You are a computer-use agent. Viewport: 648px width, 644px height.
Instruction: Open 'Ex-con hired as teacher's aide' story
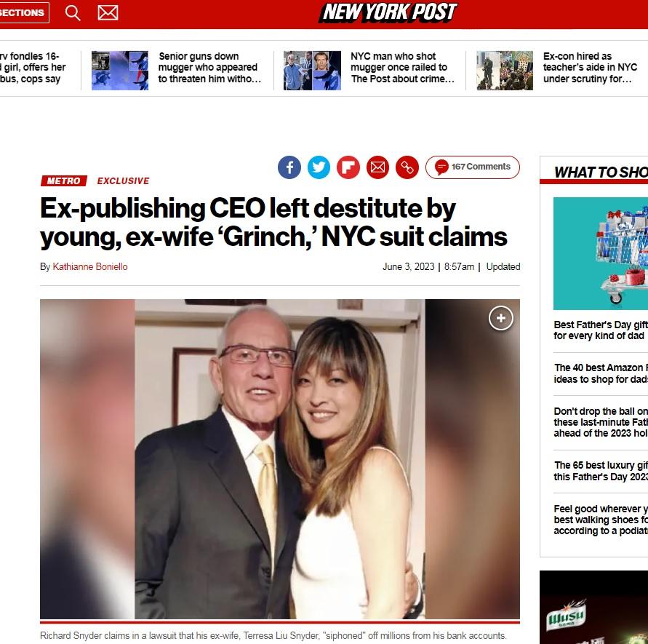pyautogui.click(x=590, y=68)
